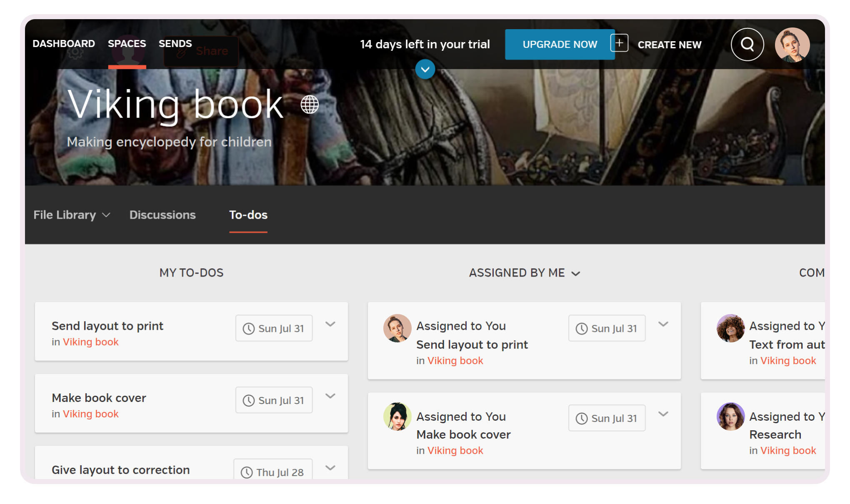Click curly-haired avatar on Text from author card
Screen dimensions: 850x504
coord(730,328)
